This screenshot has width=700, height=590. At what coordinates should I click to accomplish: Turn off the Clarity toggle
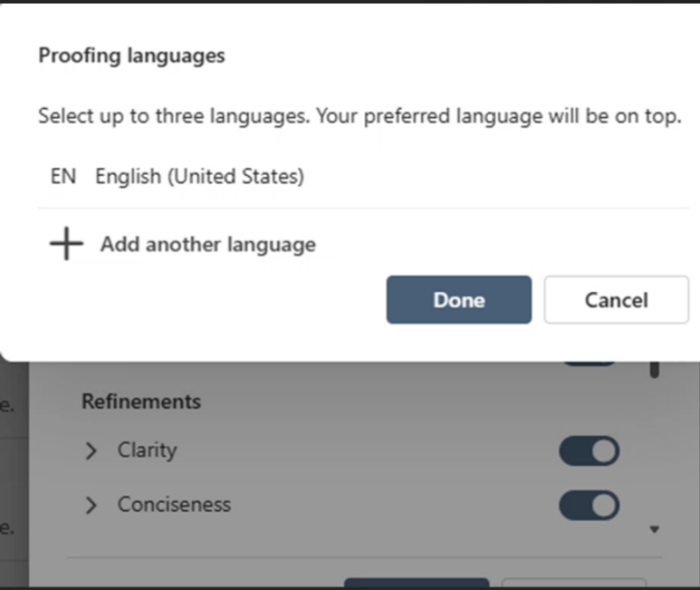coord(589,451)
